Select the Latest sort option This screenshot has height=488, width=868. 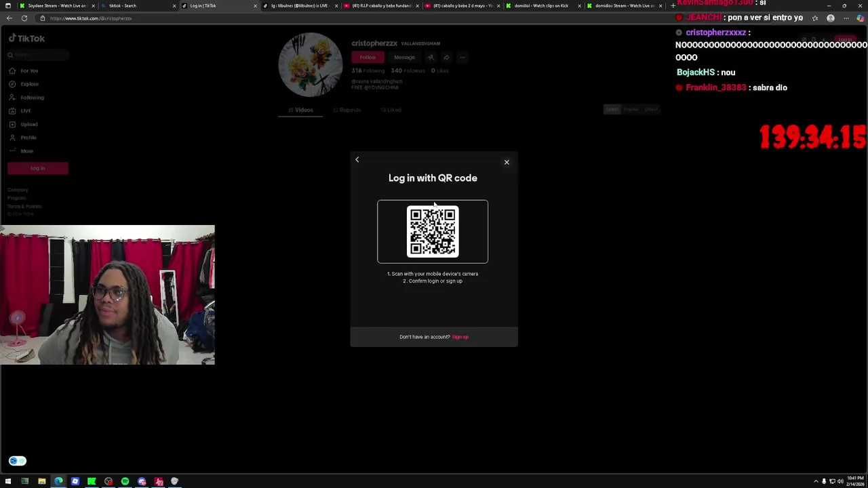coord(612,109)
